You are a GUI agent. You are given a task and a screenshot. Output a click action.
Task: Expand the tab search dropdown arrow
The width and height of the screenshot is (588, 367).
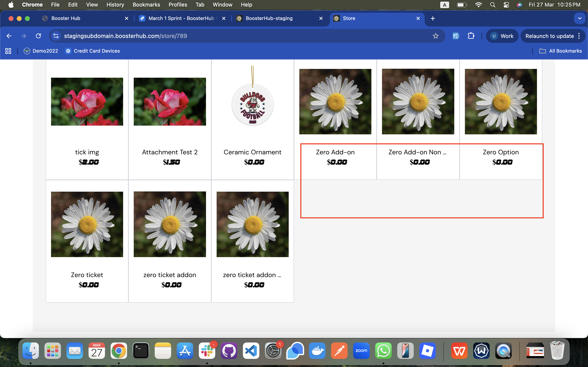coord(580,18)
